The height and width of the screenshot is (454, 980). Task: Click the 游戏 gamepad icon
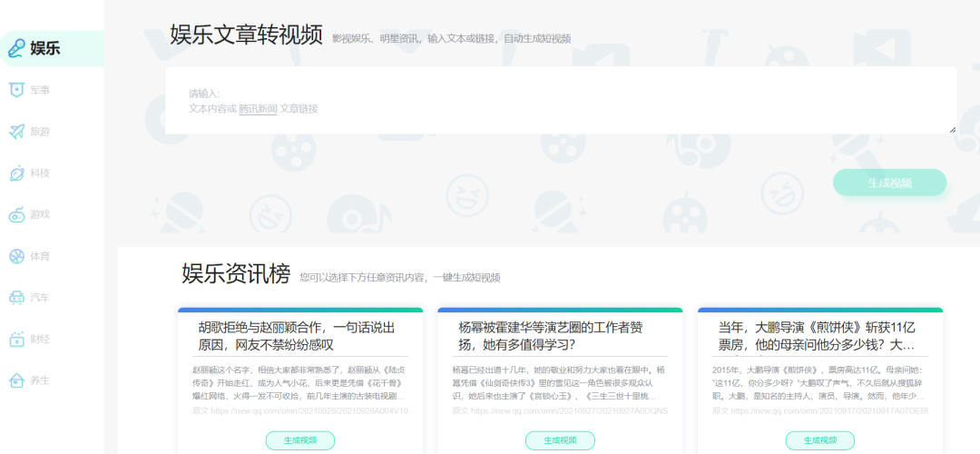[x=16, y=215]
